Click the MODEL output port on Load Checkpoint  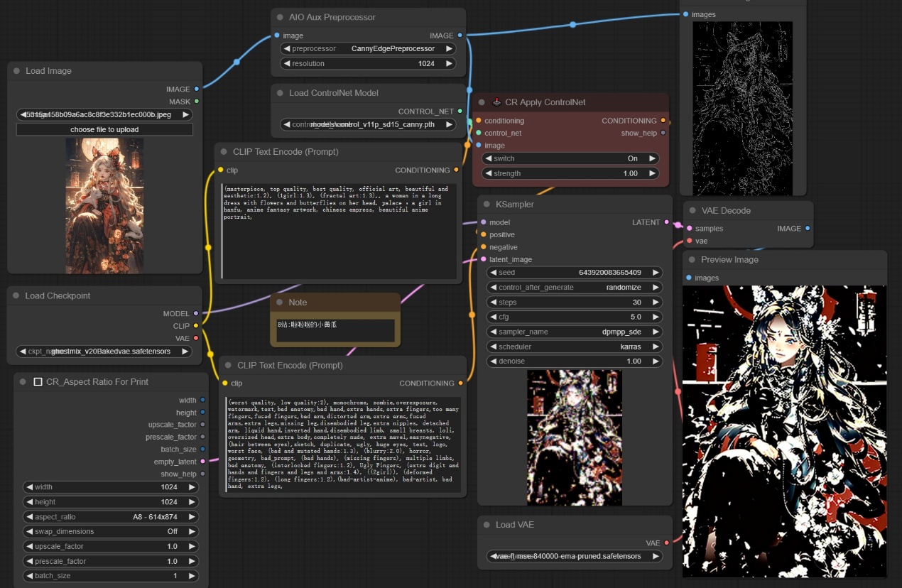coord(196,313)
